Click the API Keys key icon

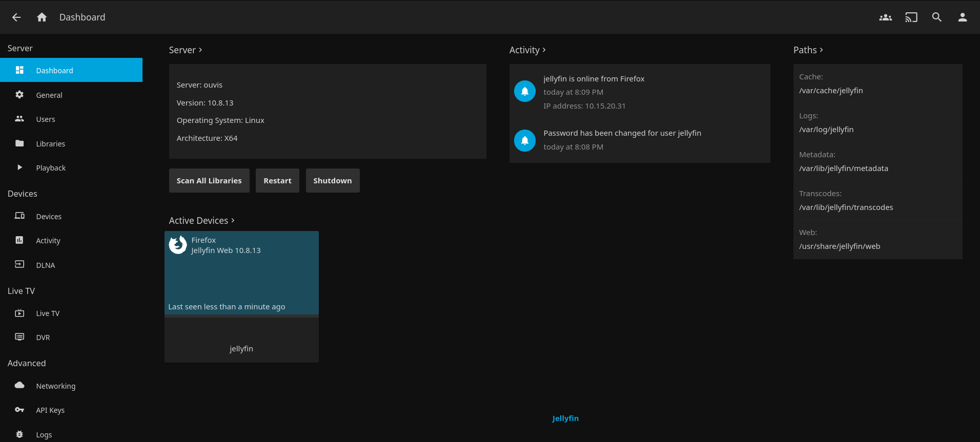(x=19, y=410)
